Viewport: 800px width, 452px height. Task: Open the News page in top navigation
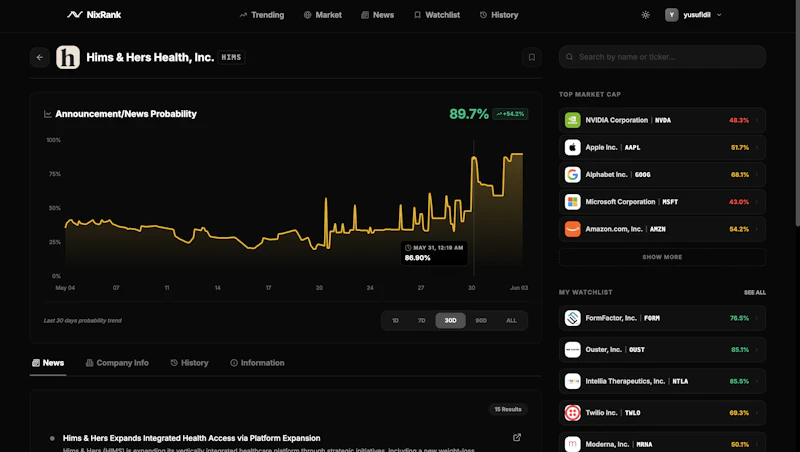(378, 15)
